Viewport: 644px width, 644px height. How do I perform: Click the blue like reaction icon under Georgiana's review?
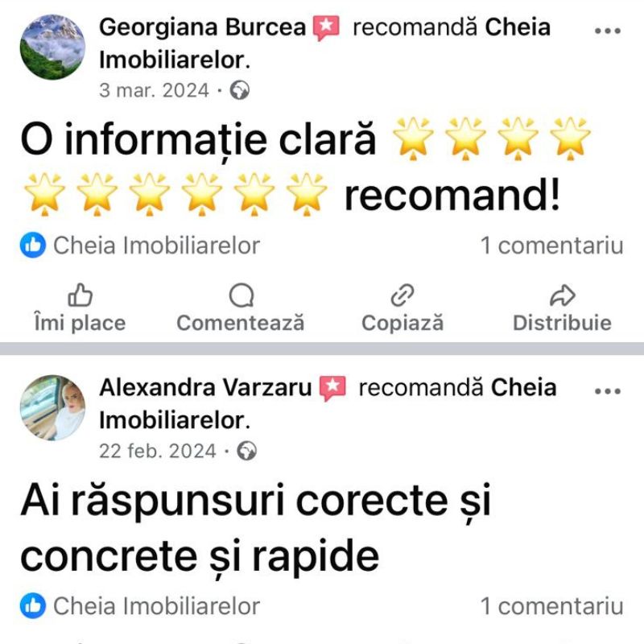click(x=33, y=246)
